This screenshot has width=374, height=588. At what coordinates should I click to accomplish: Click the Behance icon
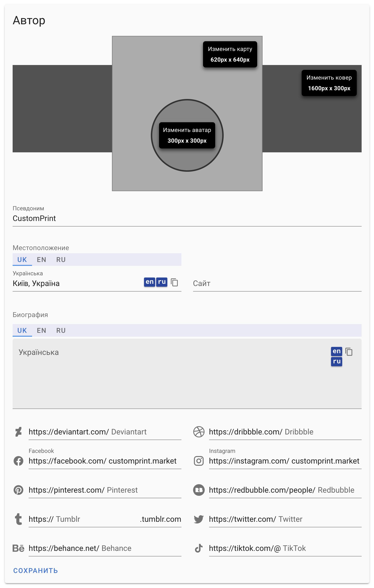coord(18,548)
